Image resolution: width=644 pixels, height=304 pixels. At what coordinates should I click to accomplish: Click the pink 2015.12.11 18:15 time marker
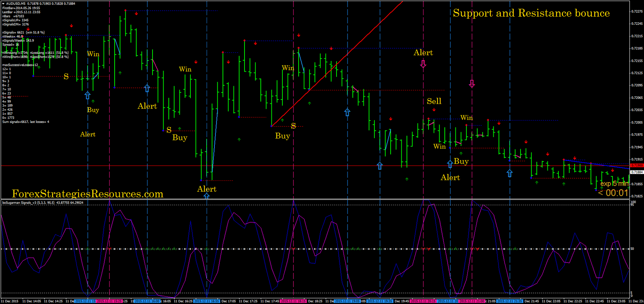293,301
